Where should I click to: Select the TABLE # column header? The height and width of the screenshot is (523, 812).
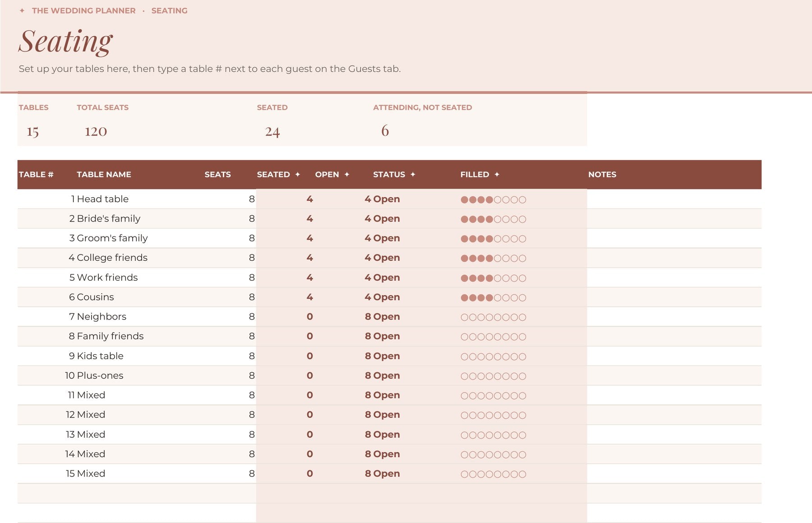(x=36, y=174)
